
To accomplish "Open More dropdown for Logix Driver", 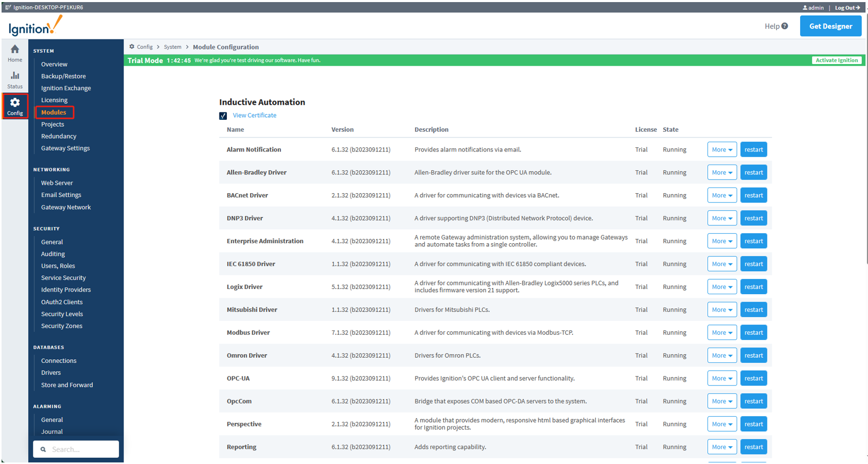I will (722, 287).
